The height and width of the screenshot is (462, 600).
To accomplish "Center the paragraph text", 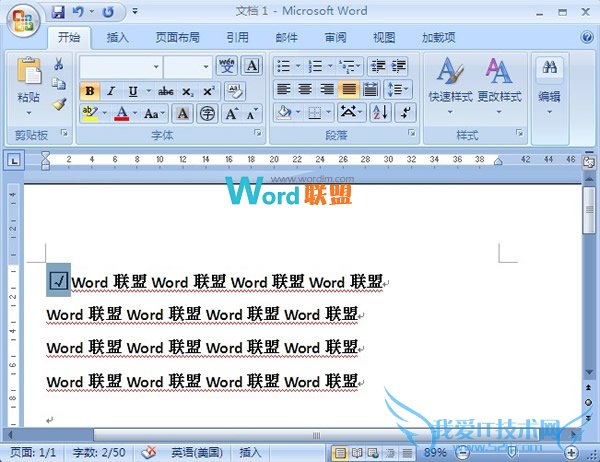I will [x=305, y=90].
